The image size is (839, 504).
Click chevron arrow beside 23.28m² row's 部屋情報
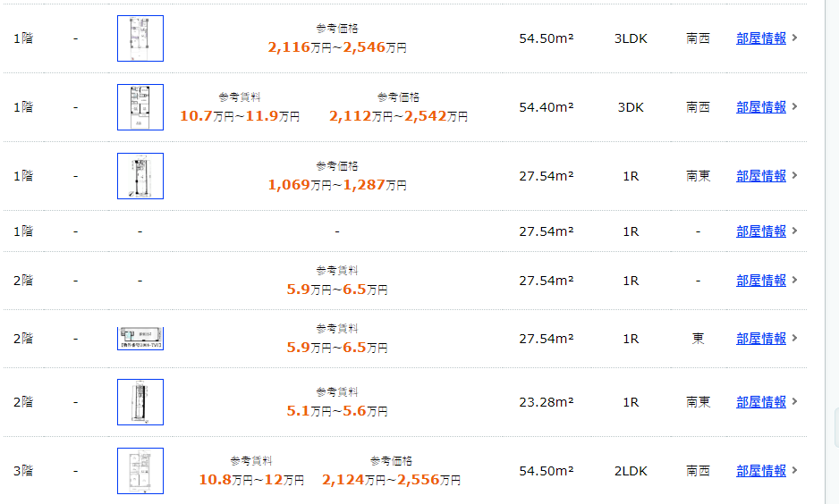[x=794, y=401]
